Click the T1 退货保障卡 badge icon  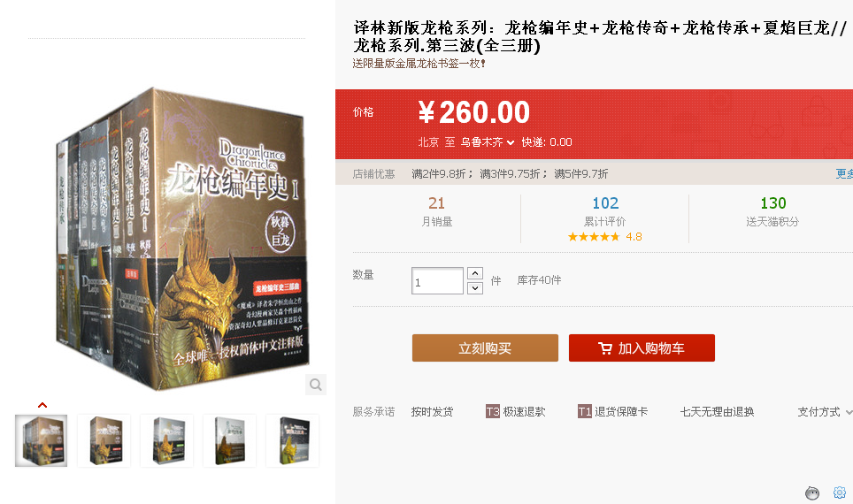tap(584, 411)
